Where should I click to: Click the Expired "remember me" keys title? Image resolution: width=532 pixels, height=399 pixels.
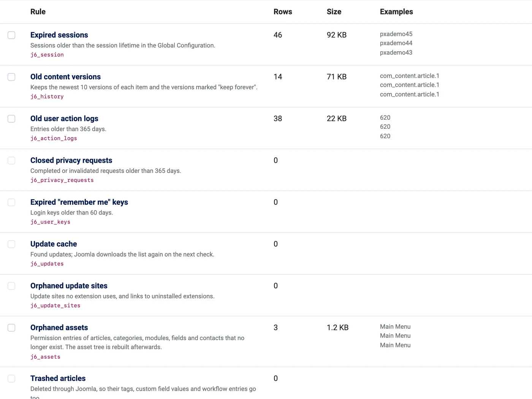point(79,202)
